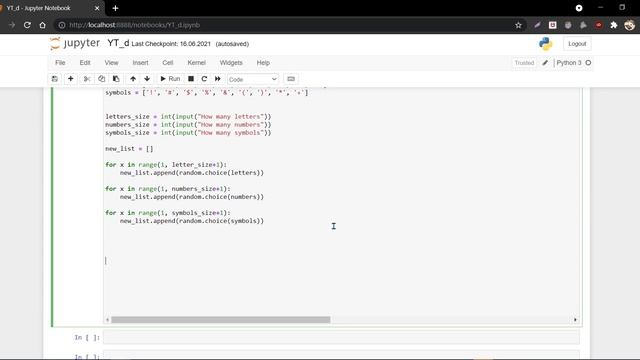Click append line with random.choice(numbers)
The image size is (640, 360).
tap(192, 197)
